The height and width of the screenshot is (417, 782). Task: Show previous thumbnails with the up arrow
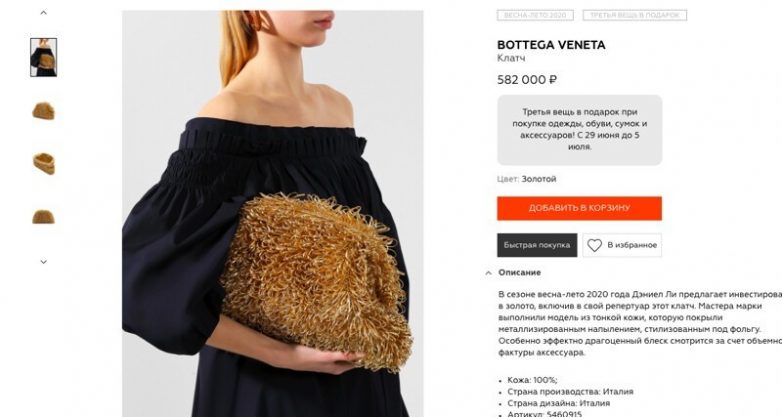(x=43, y=12)
